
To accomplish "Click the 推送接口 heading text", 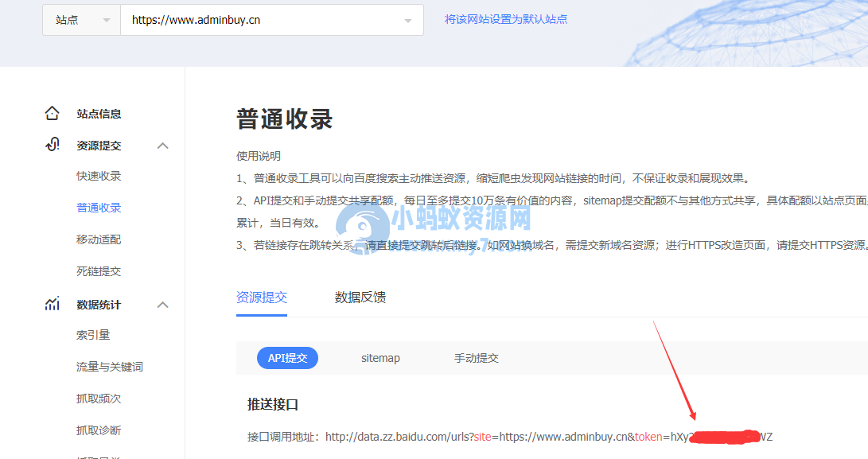I will 272,405.
